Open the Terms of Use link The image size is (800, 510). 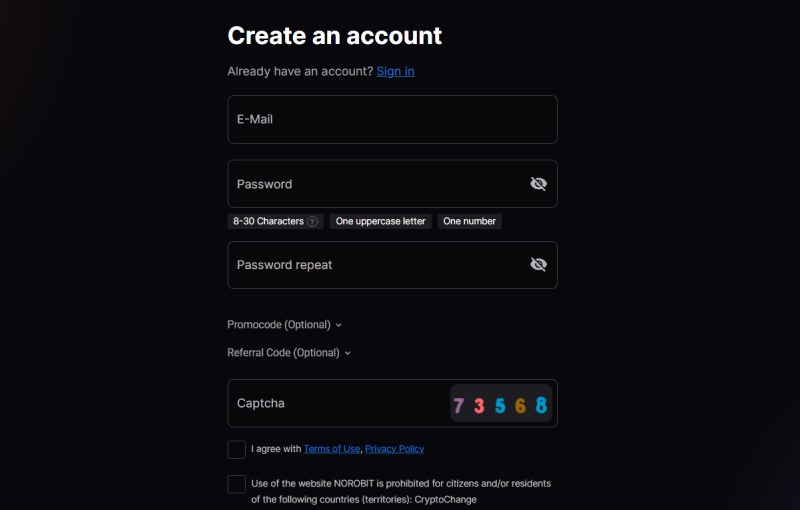[x=332, y=449]
